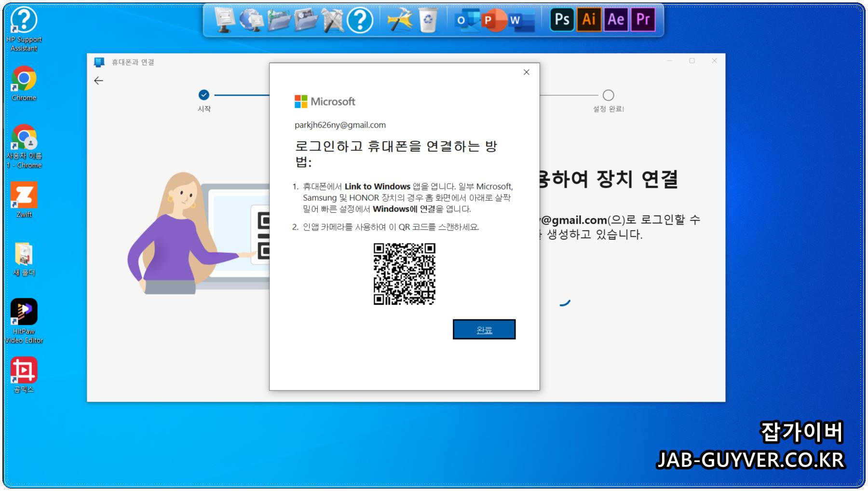Click the QR code image in the dialog
The image size is (868, 491).
click(404, 274)
